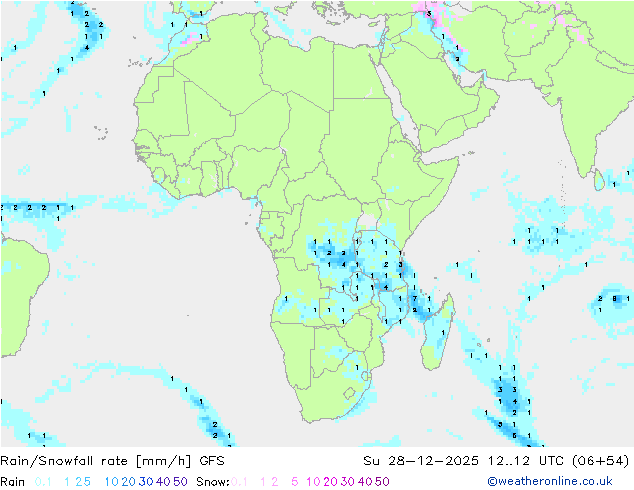
Task: Select the Rain 30 legend value
Action: pos(146,482)
